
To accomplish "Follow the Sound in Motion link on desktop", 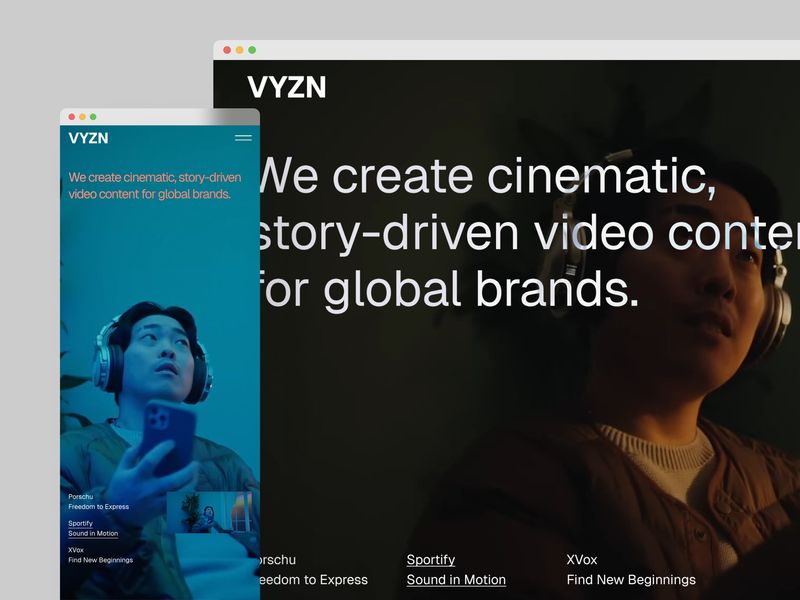I will point(455,580).
